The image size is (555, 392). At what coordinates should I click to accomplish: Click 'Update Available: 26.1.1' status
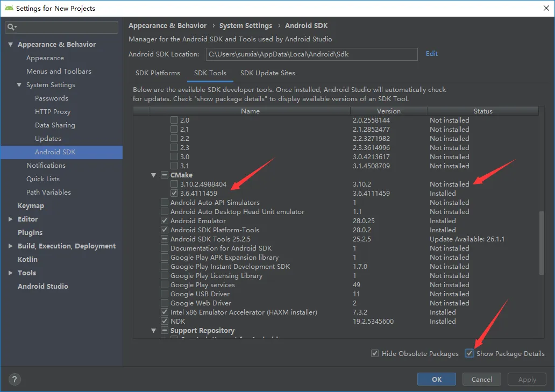point(467,239)
